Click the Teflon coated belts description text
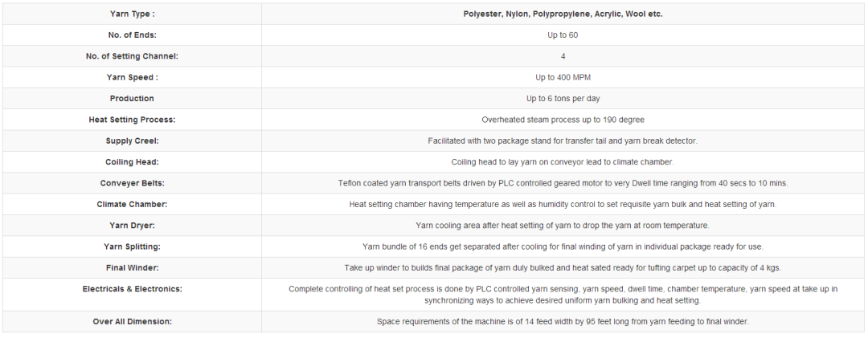 pos(563,183)
